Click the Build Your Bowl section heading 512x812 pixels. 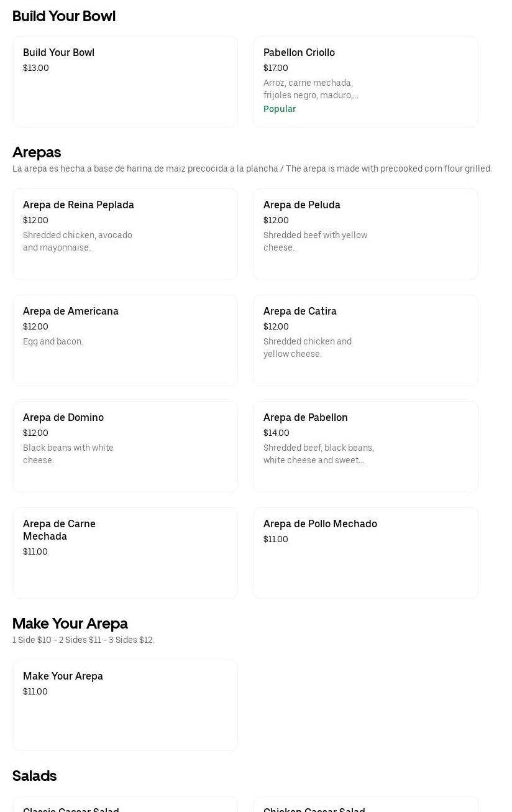(64, 16)
